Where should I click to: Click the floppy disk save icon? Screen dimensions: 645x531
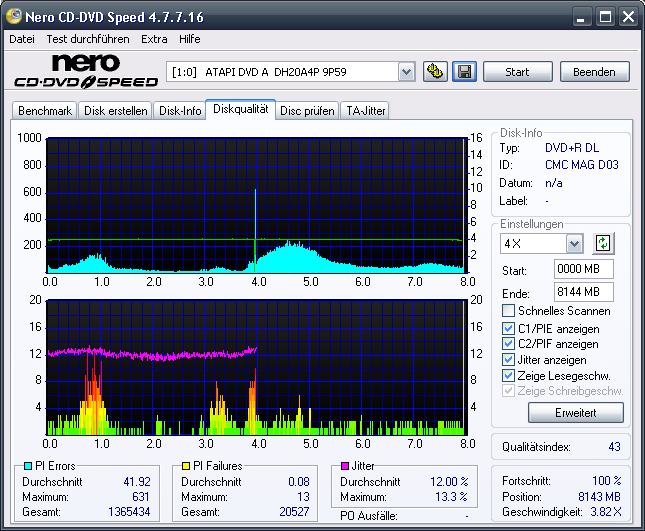464,72
